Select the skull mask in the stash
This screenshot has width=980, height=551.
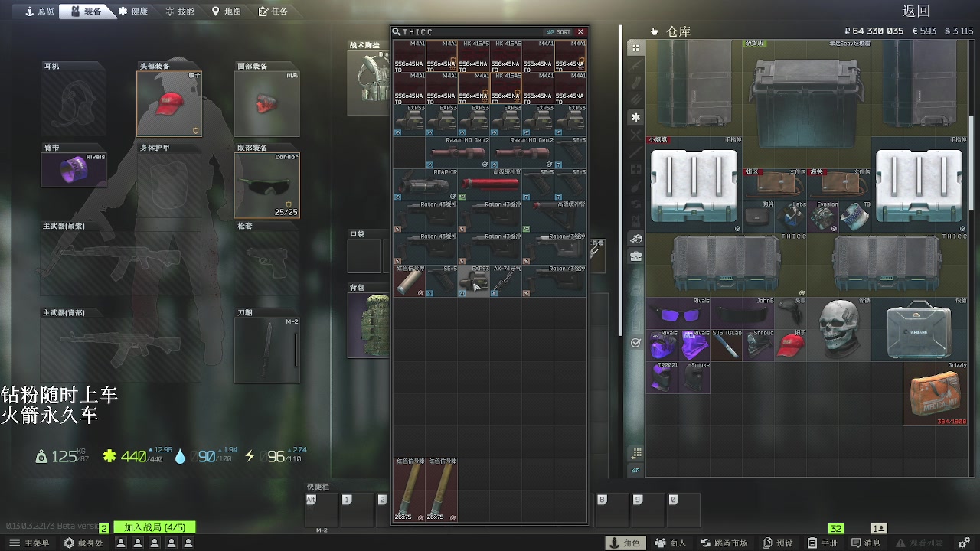[x=839, y=329]
